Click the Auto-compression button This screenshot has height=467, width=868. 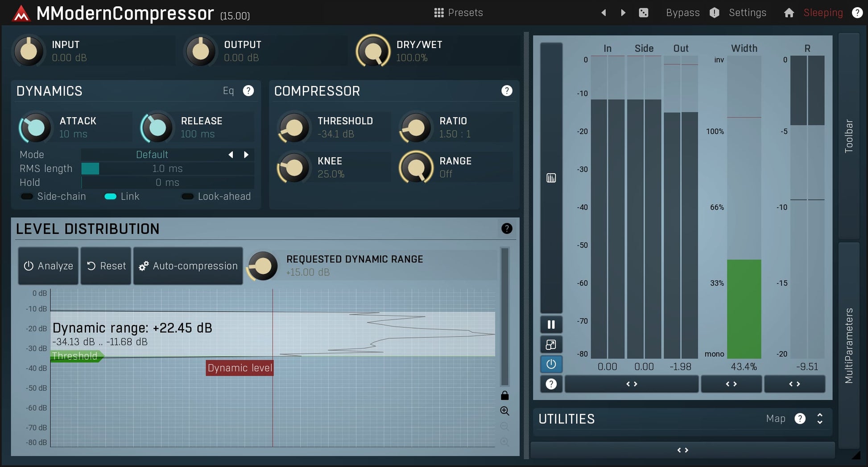[188, 266]
